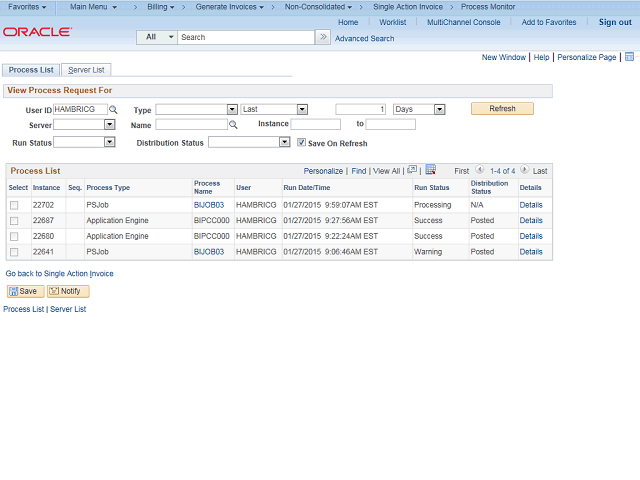The image size is (640, 480).
Task: Click Add to Favorites link
Action: coord(549,22)
